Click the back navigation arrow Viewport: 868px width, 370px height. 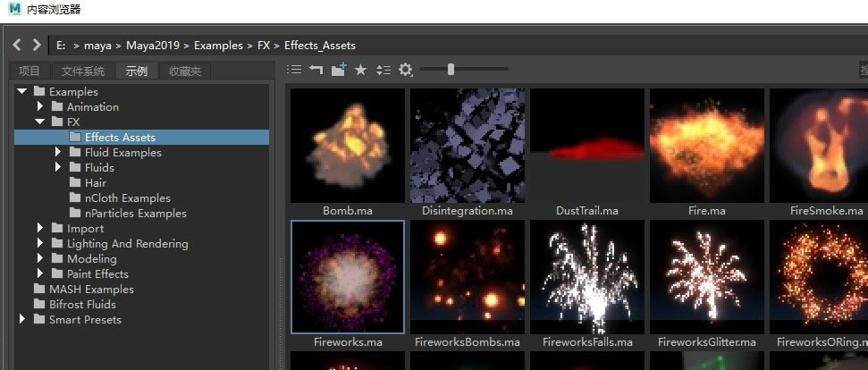[x=17, y=45]
